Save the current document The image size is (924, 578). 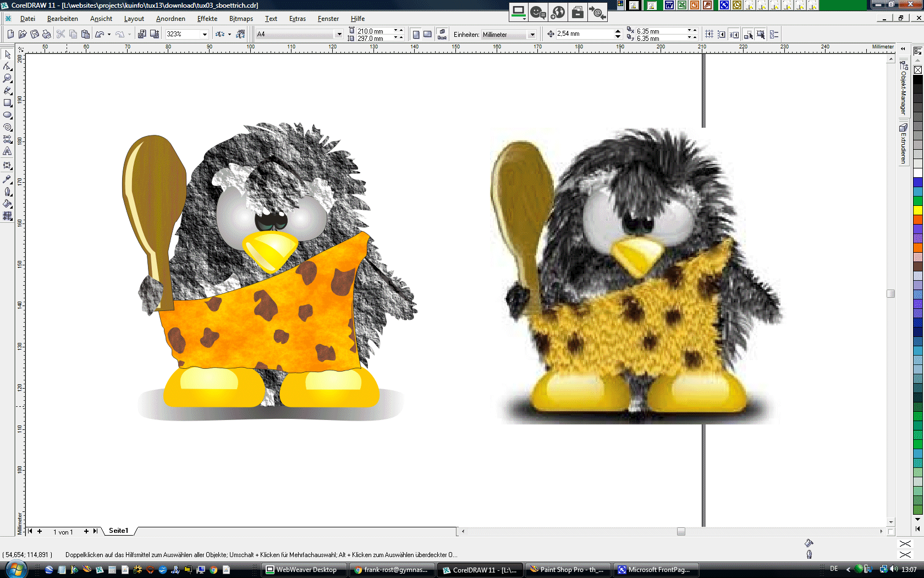(x=35, y=34)
